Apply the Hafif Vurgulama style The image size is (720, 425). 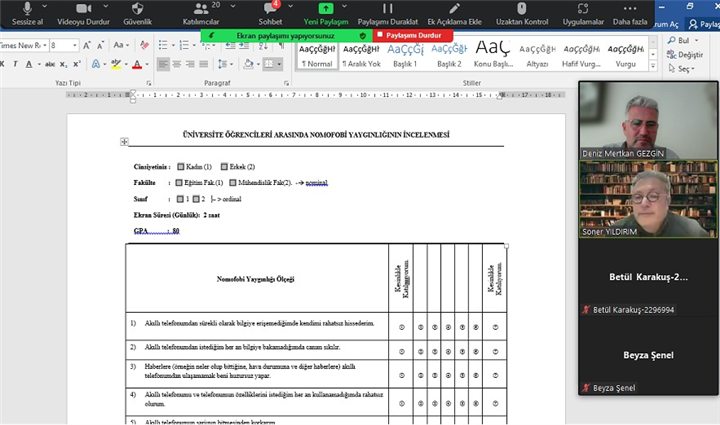[x=581, y=56]
